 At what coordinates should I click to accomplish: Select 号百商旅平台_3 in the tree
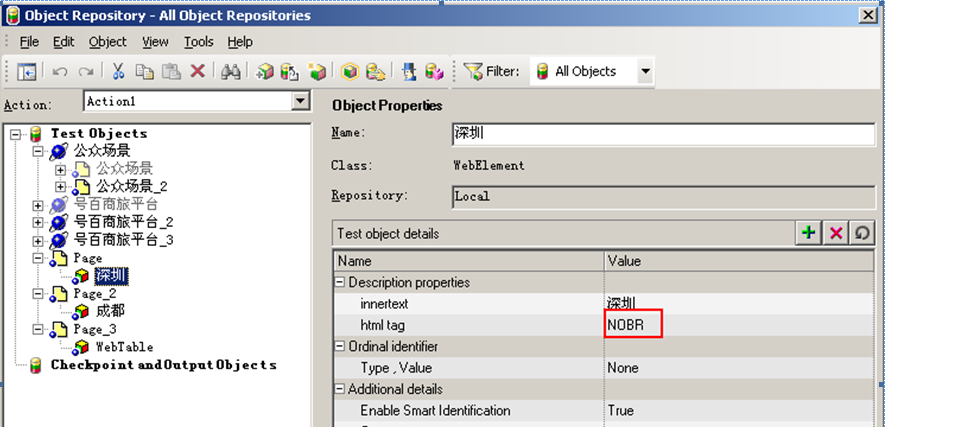(x=124, y=240)
